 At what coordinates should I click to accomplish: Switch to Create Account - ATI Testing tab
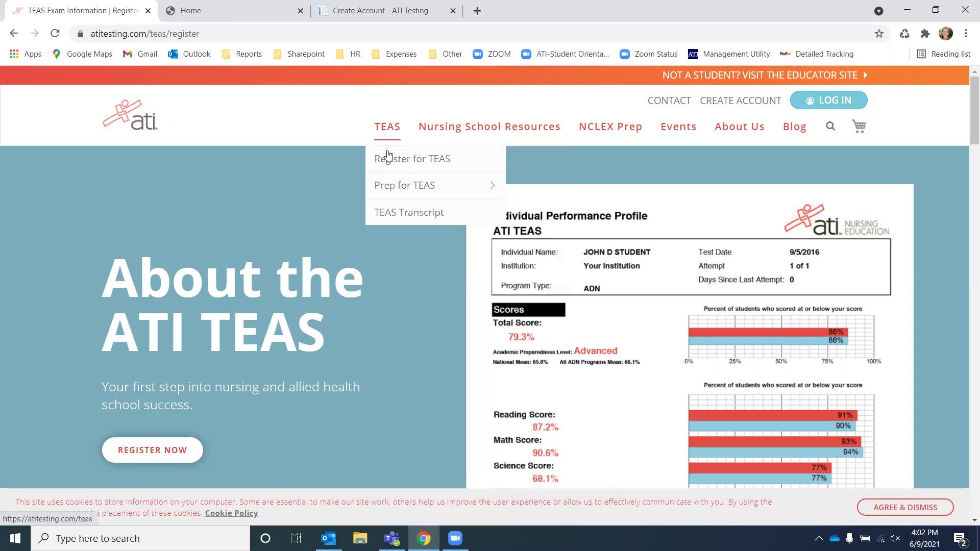point(380,11)
